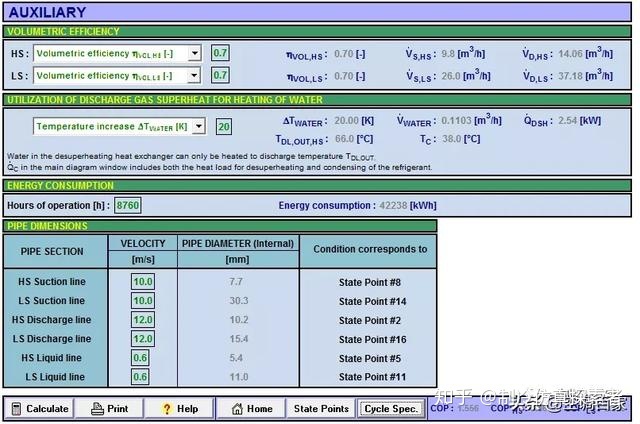This screenshot has width=640, height=424.
Task: Click the 20.00 K ΔT water readout
Action: 347,121
